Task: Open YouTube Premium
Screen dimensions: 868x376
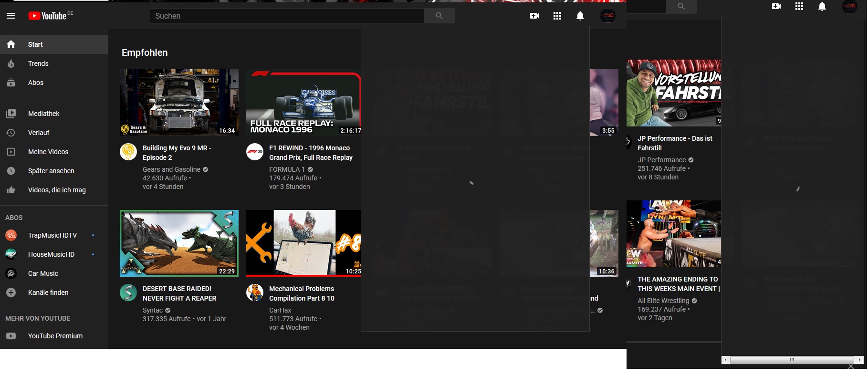Action: pyautogui.click(x=54, y=336)
